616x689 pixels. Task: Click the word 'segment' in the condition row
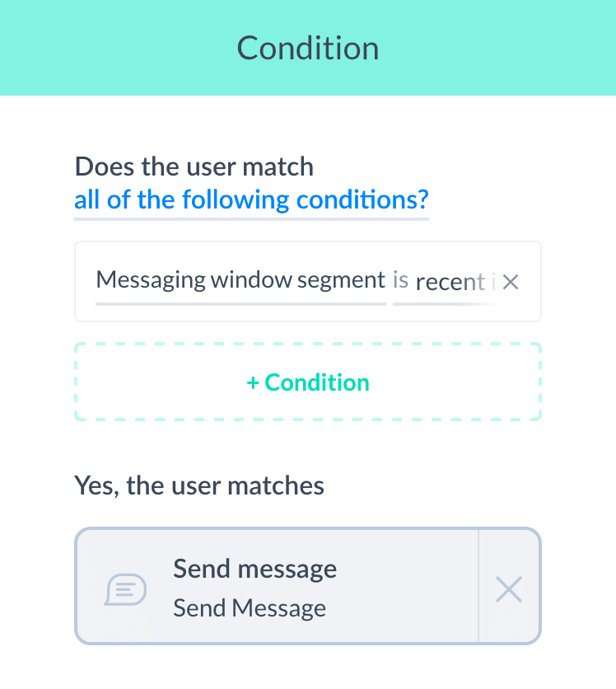click(x=341, y=280)
